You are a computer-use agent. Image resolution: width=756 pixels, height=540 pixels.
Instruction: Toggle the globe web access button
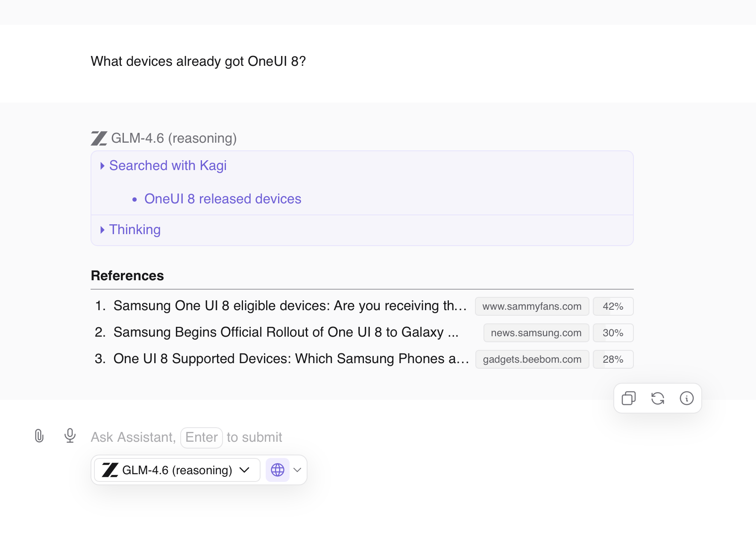pos(278,470)
